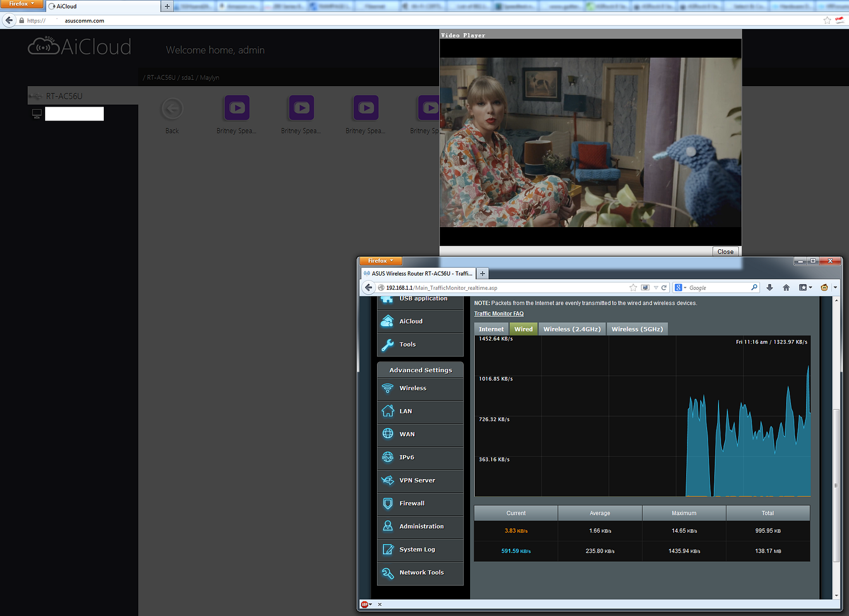This screenshot has height=616, width=849.
Task: Switch to Wireless (2.4GHz) tab
Action: [x=572, y=329]
